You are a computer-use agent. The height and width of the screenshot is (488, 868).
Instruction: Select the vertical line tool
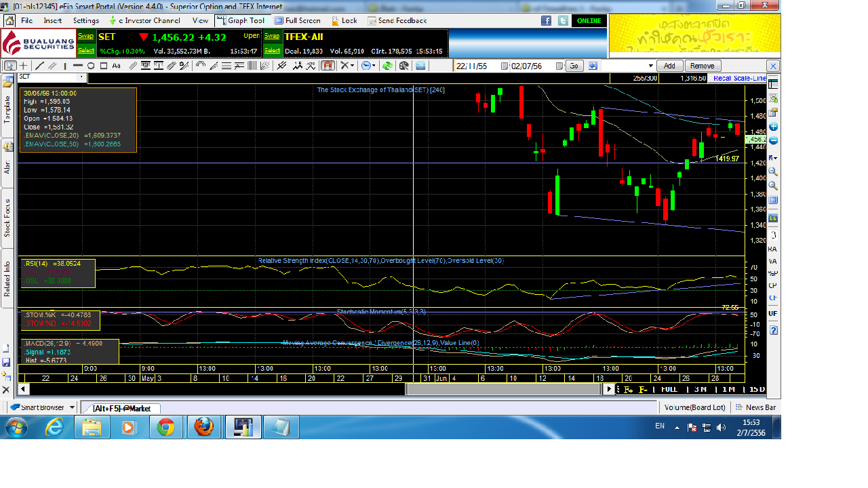tap(65, 66)
